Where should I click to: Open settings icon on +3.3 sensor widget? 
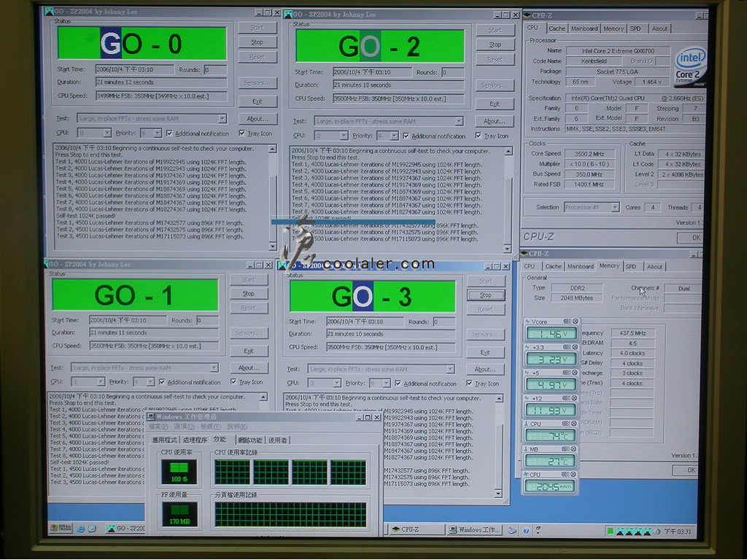(x=567, y=347)
